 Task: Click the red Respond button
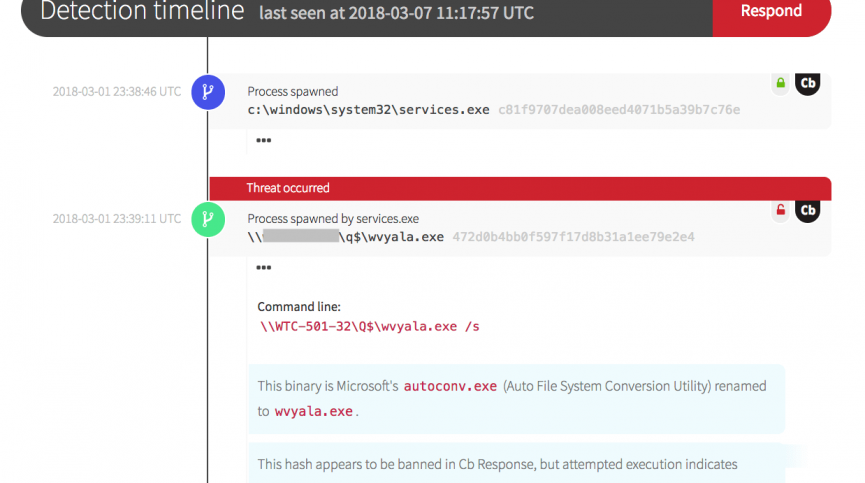771,12
